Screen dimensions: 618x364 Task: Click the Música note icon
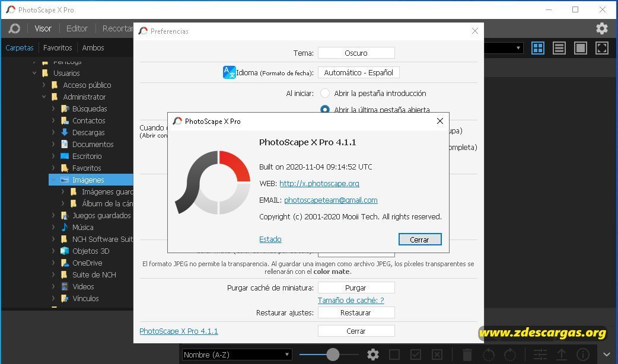click(x=65, y=227)
